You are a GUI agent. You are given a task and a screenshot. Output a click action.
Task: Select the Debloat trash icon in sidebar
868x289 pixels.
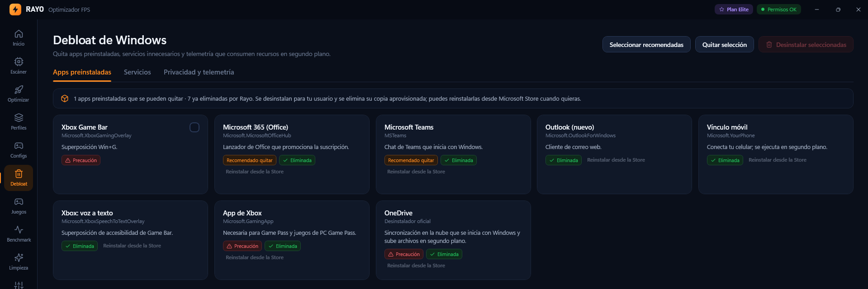(19, 174)
